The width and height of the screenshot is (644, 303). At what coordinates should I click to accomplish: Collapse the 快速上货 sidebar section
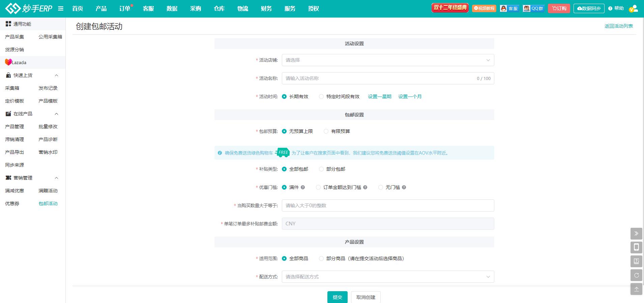pyautogui.click(x=56, y=75)
